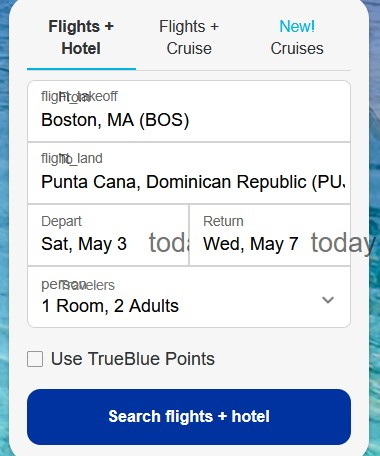Open the 1 Room, 2 Adults selector
The height and width of the screenshot is (456, 380).
click(x=189, y=297)
